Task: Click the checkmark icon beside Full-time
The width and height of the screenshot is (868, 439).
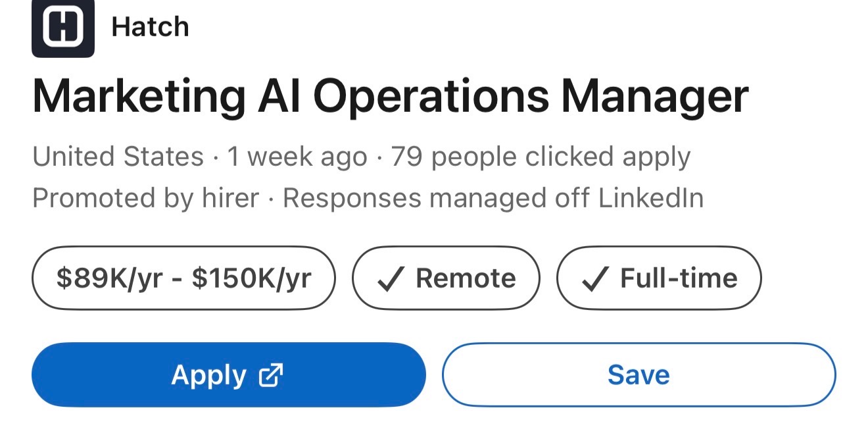Action: point(594,279)
